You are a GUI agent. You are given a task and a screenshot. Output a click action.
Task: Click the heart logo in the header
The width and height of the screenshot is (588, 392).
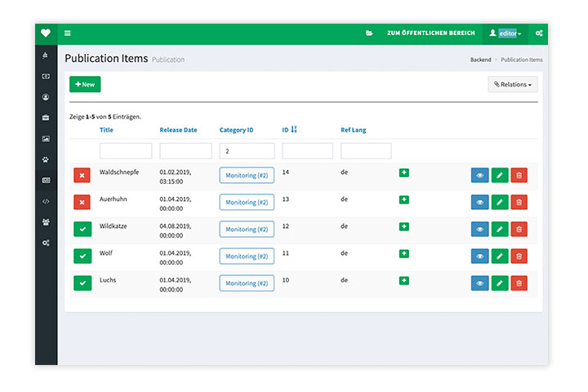pyautogui.click(x=46, y=33)
